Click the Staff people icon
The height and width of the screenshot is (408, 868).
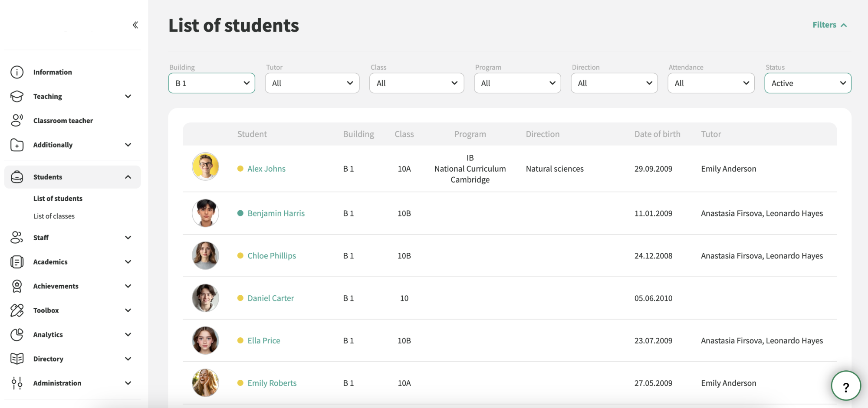tap(17, 238)
